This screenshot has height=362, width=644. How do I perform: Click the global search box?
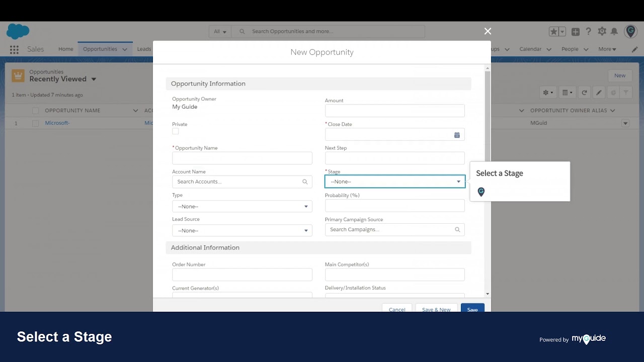point(328,32)
